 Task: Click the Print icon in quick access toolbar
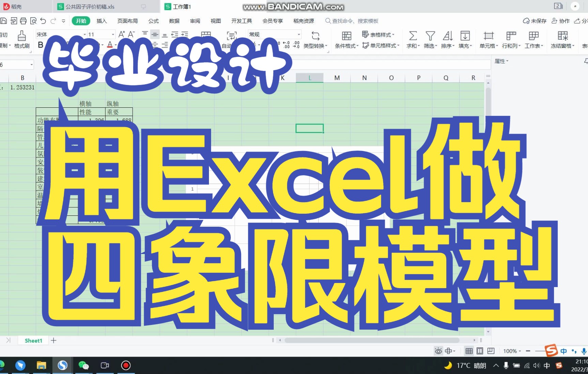point(23,21)
